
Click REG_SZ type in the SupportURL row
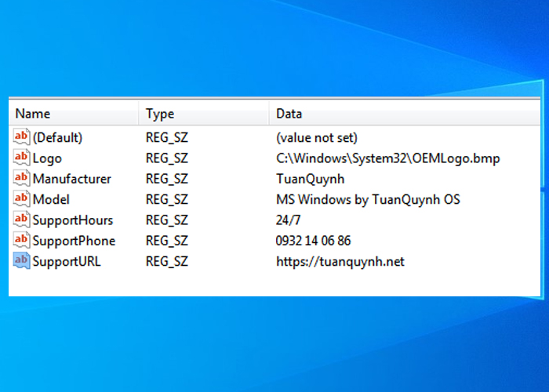click(167, 261)
